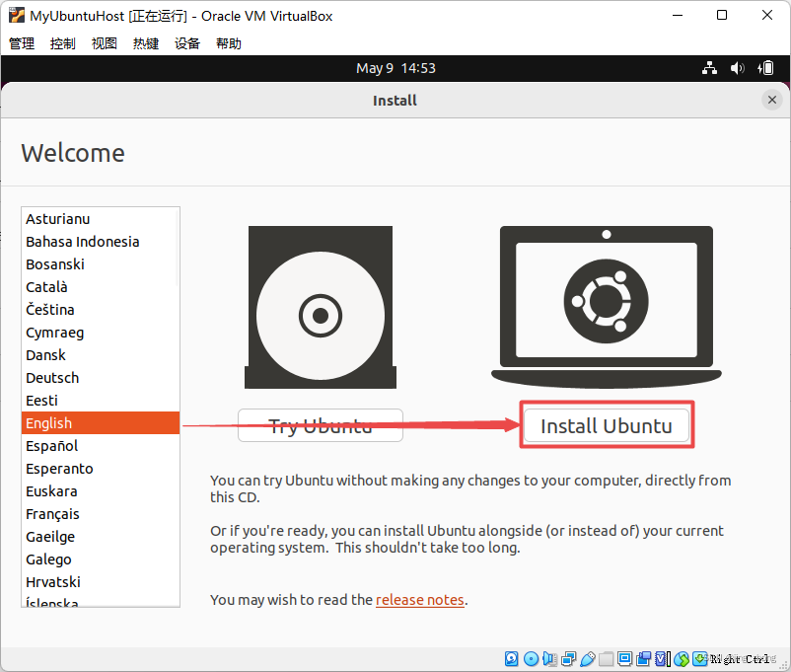
Task: Open the battery power icon in top bar
Action: tap(765, 68)
